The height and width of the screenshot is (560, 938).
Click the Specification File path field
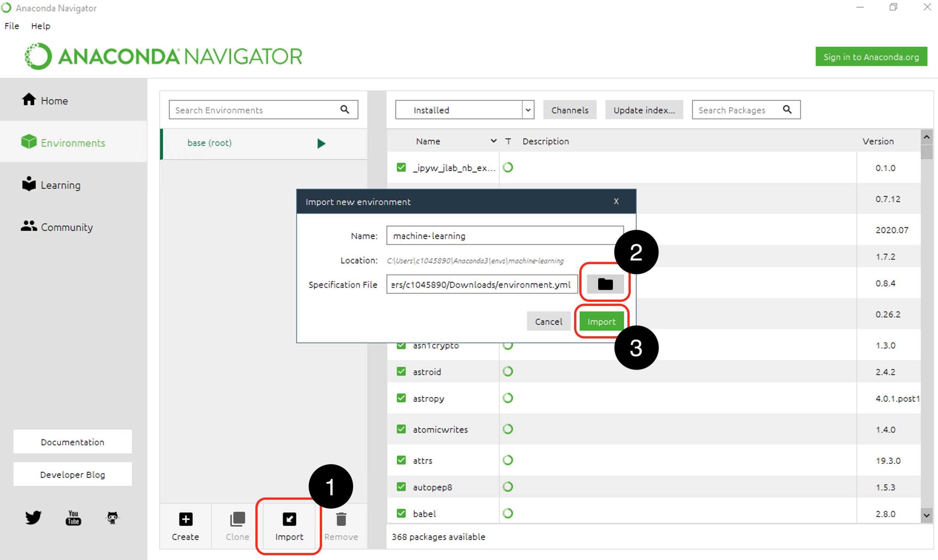pos(482,284)
